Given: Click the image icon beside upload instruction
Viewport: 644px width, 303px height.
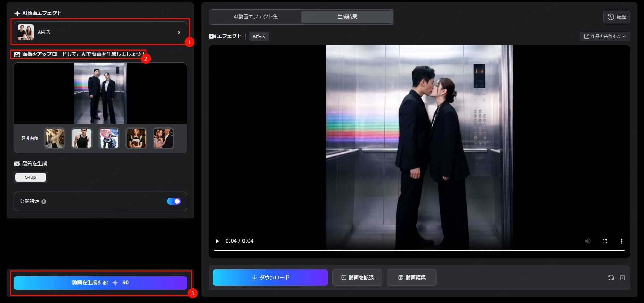Looking at the screenshot, I should tap(17, 54).
